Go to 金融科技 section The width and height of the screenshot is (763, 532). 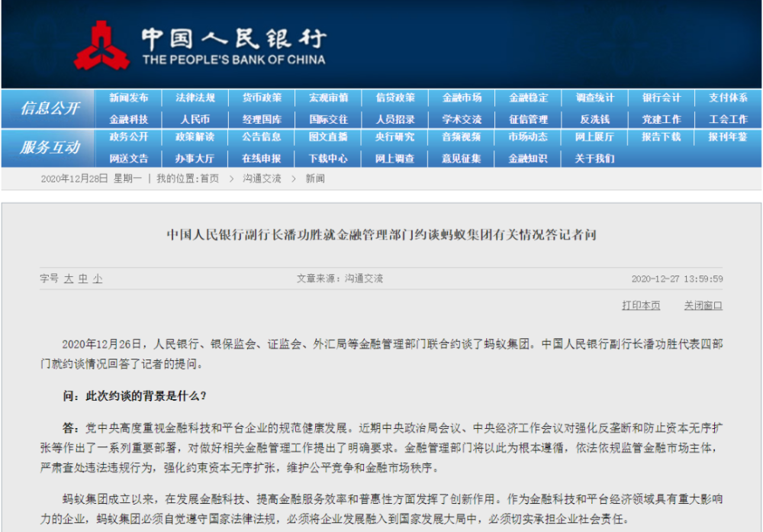tap(128, 119)
